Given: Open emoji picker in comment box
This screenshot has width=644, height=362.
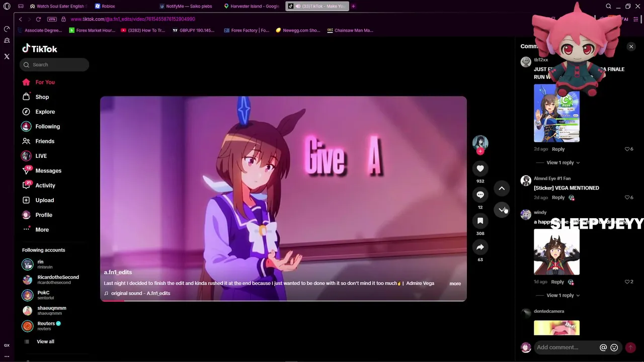Looking at the screenshot, I should 614,347.
